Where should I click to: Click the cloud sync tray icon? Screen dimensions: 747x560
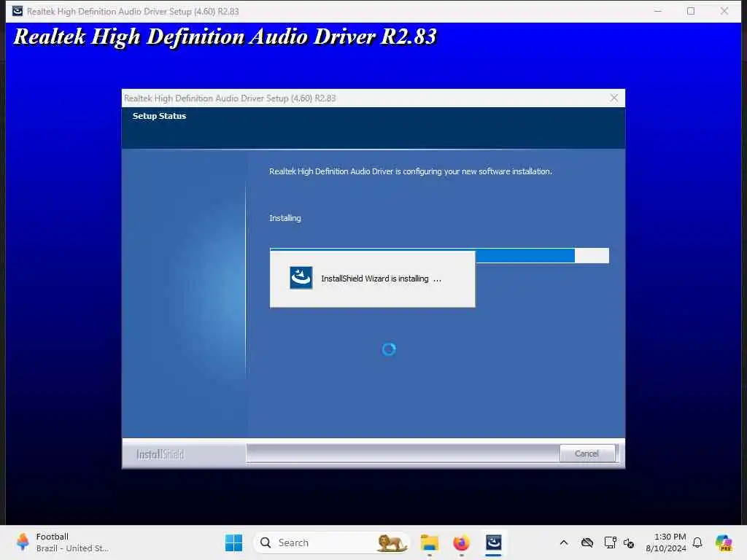tap(587, 542)
